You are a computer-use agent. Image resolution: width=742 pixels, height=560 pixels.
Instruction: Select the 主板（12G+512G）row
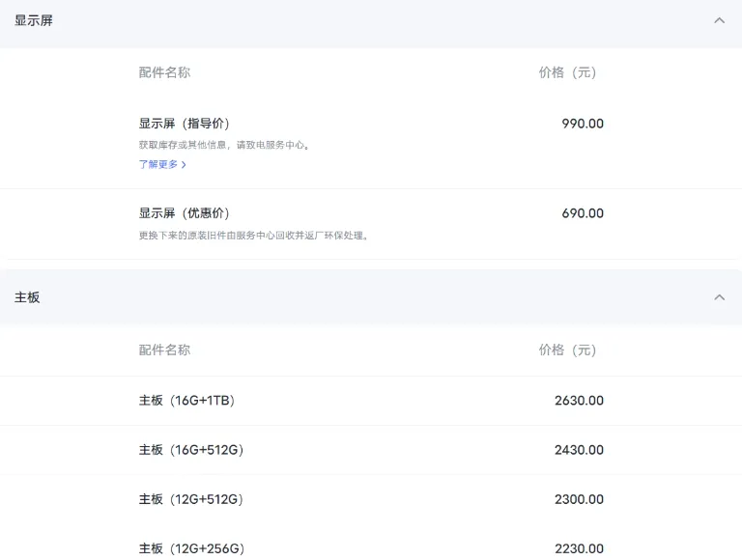coord(190,499)
